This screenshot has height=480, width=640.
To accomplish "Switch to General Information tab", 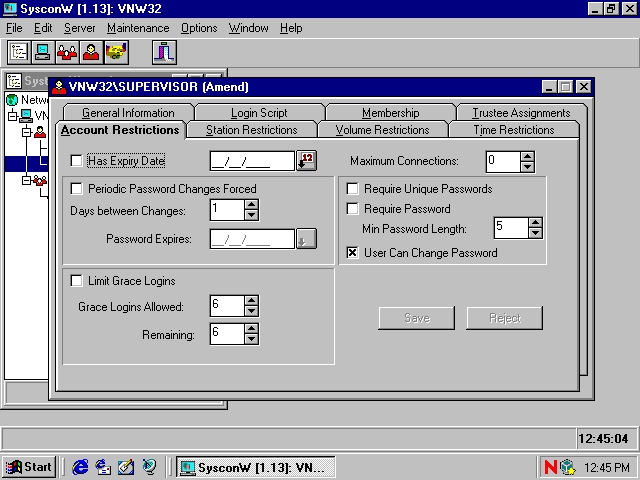I will pos(128,113).
